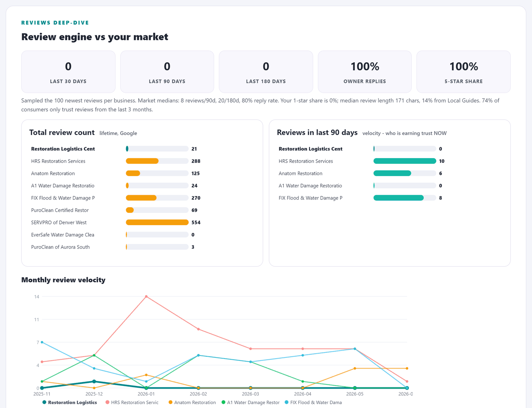Click the "Total review count" heading
The width and height of the screenshot is (532, 408).
62,133
